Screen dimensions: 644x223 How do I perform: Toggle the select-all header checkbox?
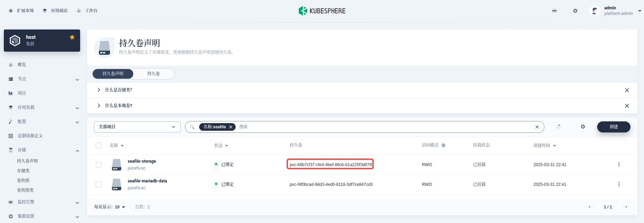99,145
